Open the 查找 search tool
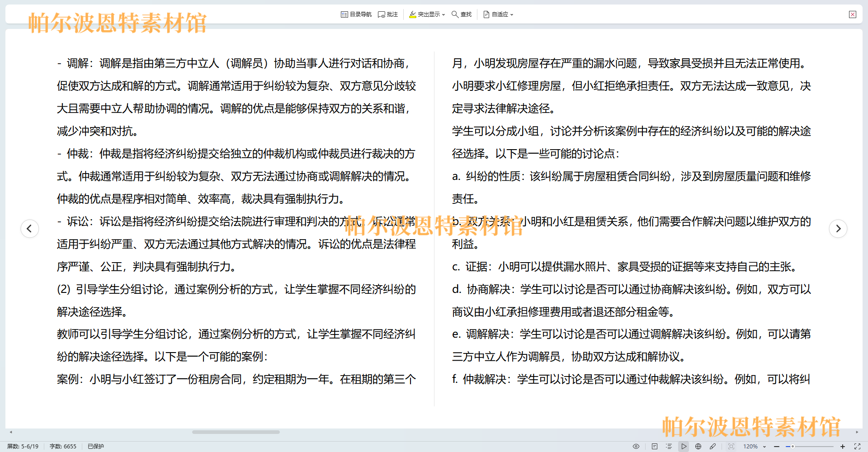868x452 pixels. pos(462,14)
